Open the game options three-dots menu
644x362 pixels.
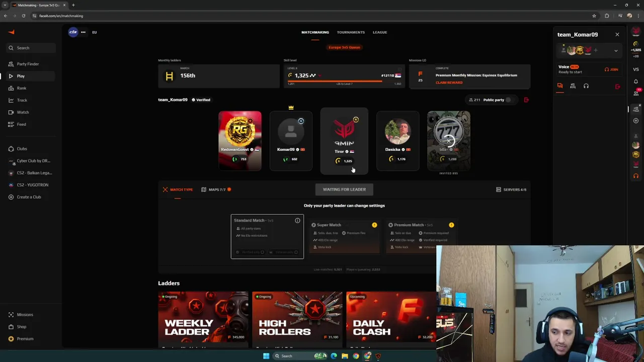point(83,32)
